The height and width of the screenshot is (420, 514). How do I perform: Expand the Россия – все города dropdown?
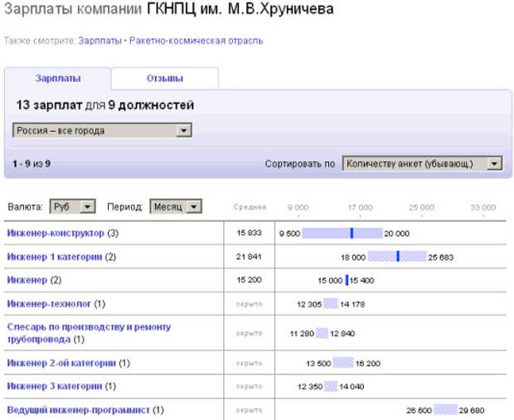(102, 130)
